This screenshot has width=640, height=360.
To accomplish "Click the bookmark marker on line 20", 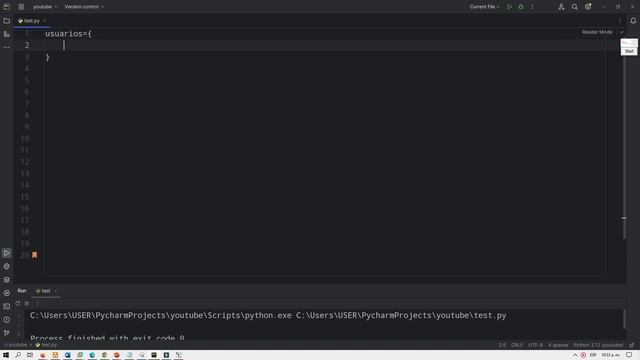I will [35, 255].
